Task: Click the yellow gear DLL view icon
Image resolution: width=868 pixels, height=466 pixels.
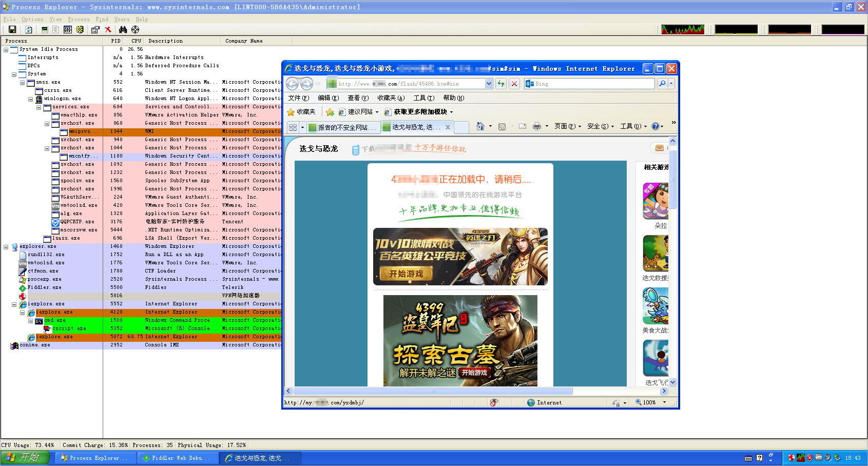Action: 80,30
